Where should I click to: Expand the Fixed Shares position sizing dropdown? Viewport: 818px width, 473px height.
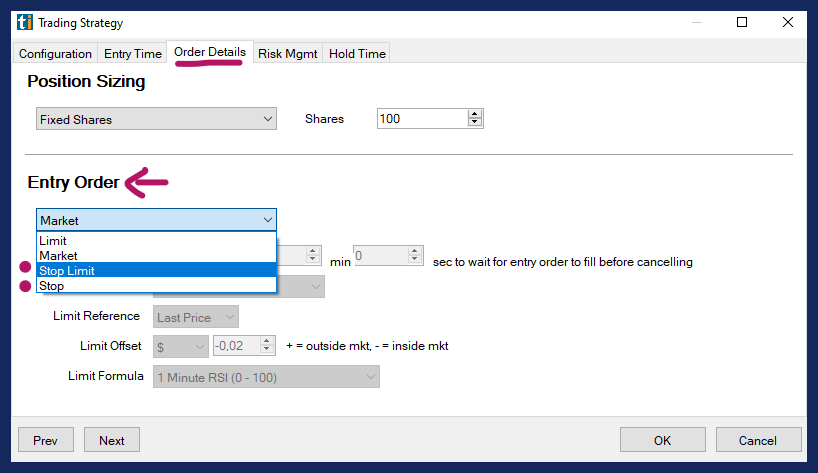(x=156, y=119)
